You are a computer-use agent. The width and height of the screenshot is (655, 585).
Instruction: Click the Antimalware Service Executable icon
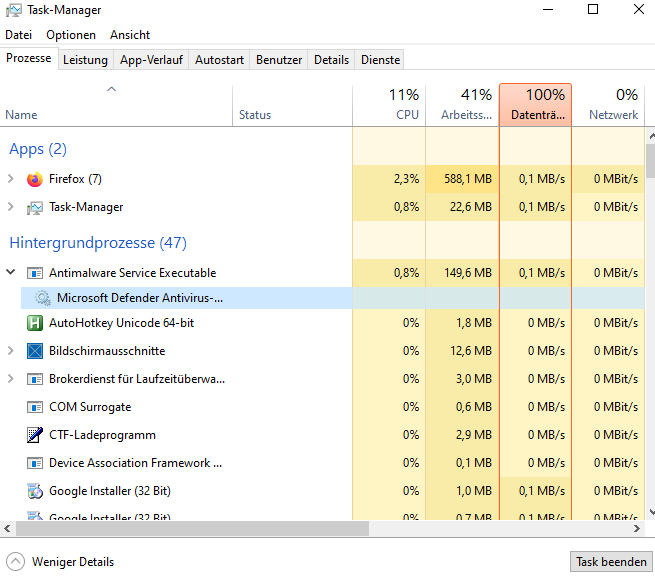click(x=35, y=273)
